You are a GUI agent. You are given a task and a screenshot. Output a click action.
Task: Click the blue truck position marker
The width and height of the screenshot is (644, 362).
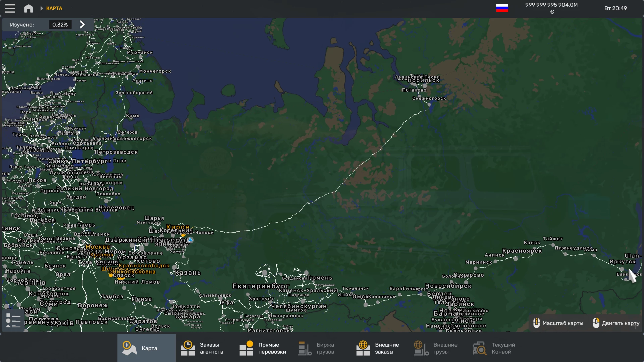pos(190,240)
